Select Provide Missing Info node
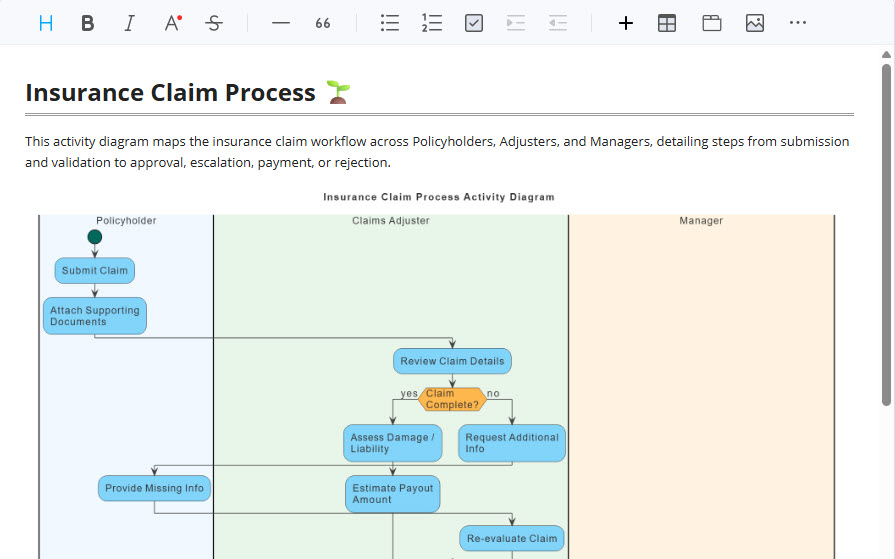This screenshot has width=895, height=559. click(154, 488)
